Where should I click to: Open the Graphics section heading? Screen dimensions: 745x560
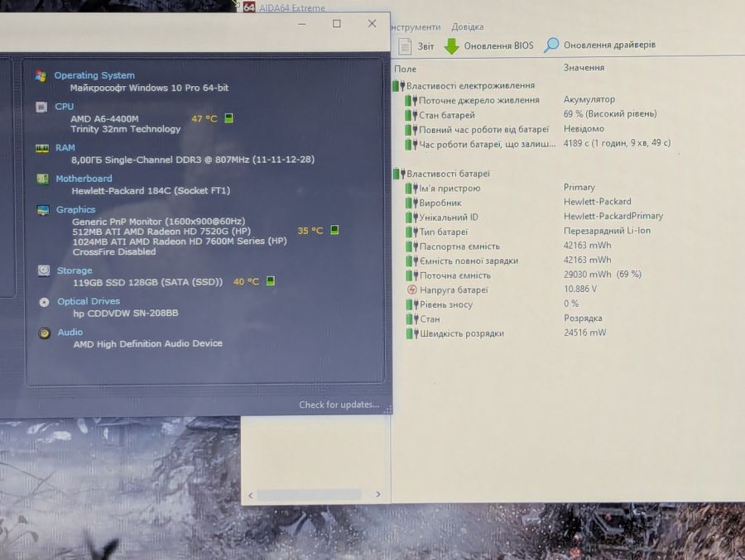75,209
